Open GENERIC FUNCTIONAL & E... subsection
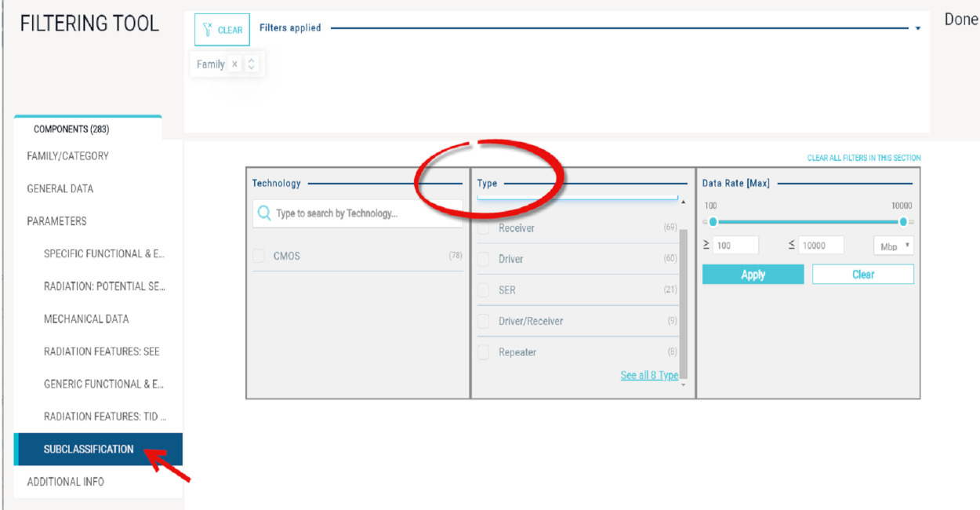This screenshot has width=980, height=510. pos(103,384)
